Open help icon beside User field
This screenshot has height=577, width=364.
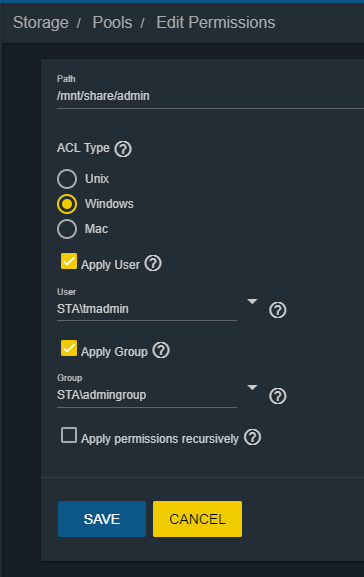278,310
